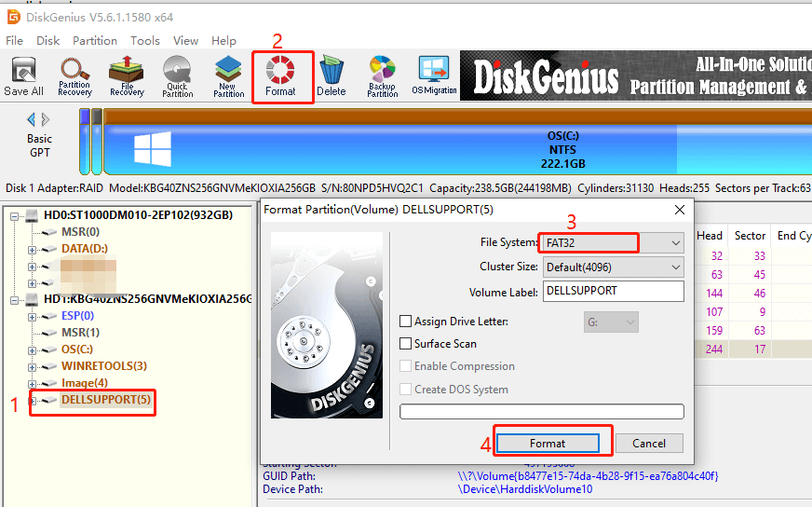Open the Cluster Size dropdown
This screenshot has height=507, width=812.
click(613, 267)
